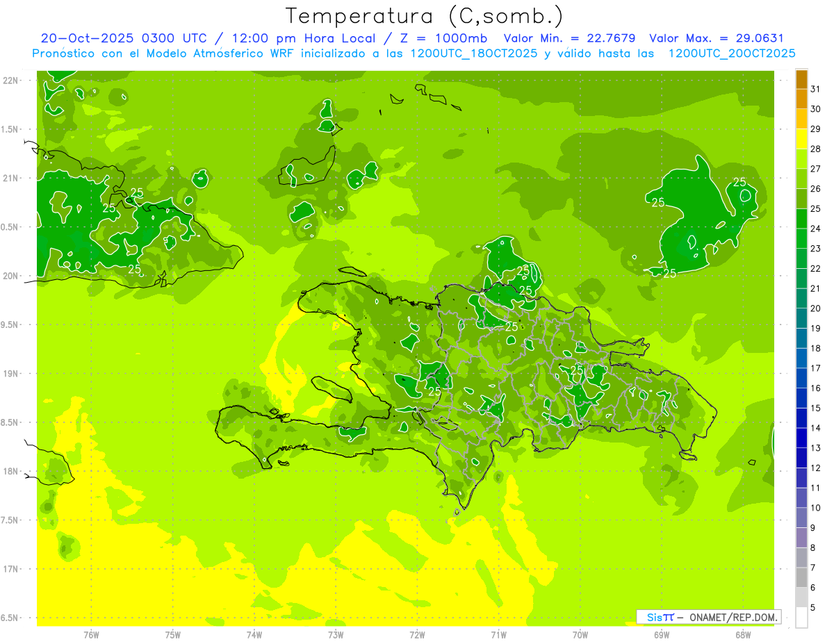Click the Temperatura (C,somb.) chart title
This screenshot has height=644, width=834.
(424, 15)
